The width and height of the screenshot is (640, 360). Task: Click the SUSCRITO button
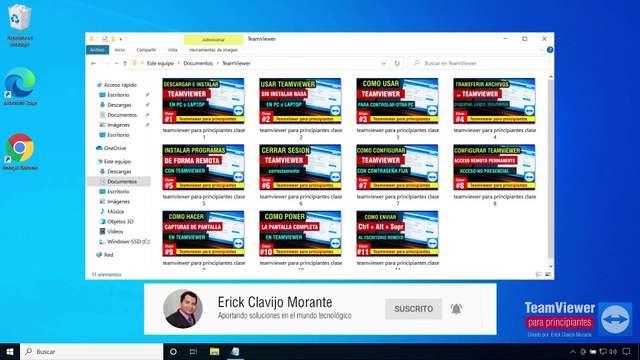tap(413, 309)
